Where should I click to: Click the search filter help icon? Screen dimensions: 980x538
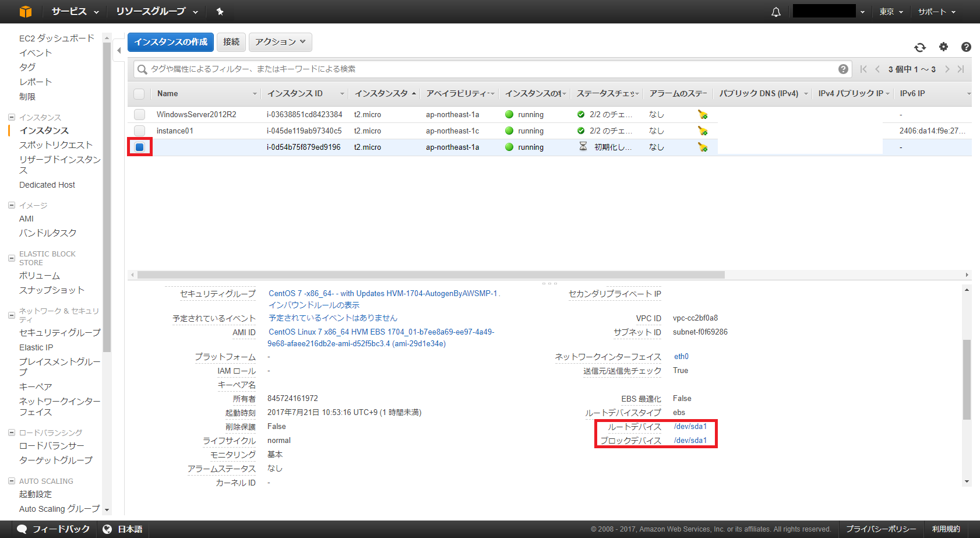pyautogui.click(x=843, y=69)
